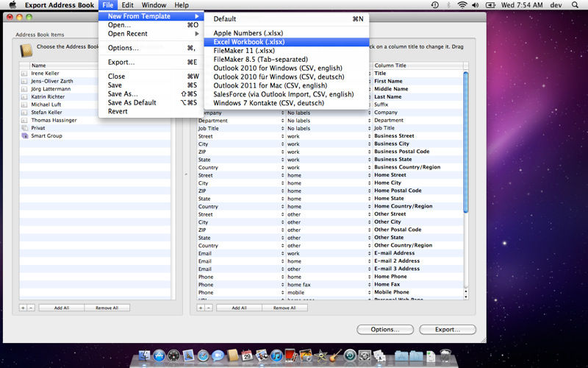Open GarageBand from the Dock

pyautogui.click(x=336, y=355)
